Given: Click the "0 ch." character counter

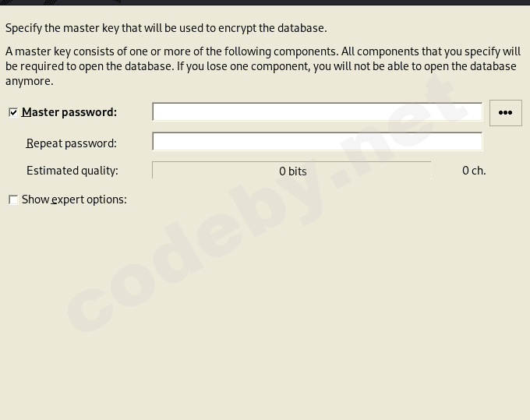Looking at the screenshot, I should [x=474, y=171].
